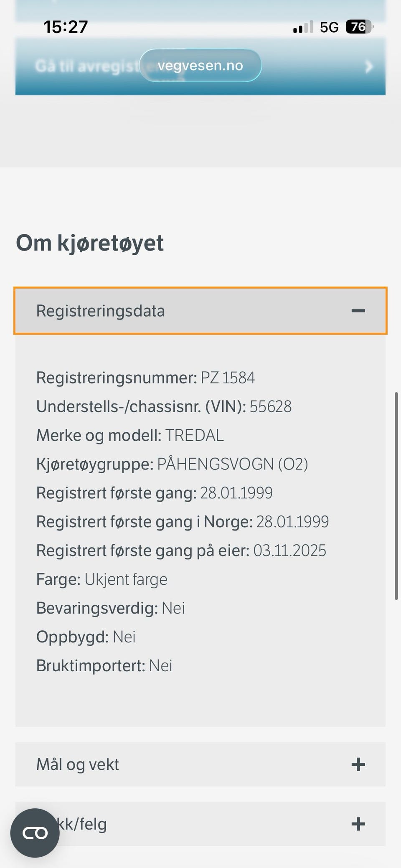Tap the vegvesen.no address bar pill
This screenshot has height=868, width=401.
[200, 66]
